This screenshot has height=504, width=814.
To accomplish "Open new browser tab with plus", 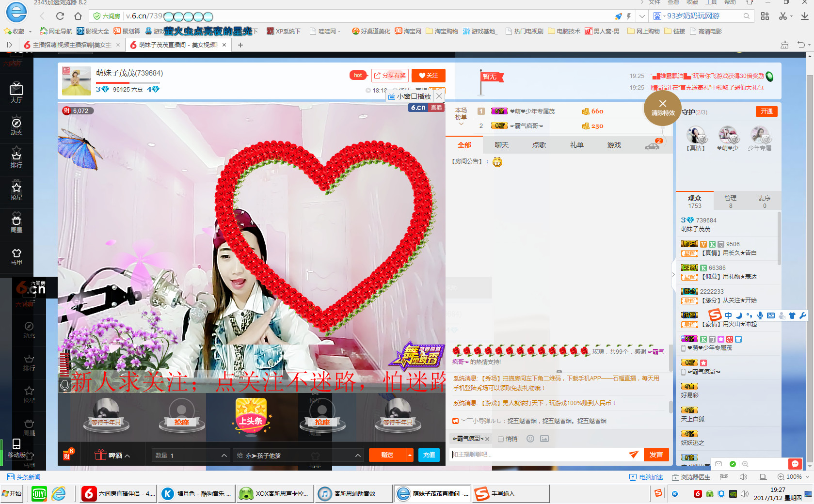I will pyautogui.click(x=240, y=45).
